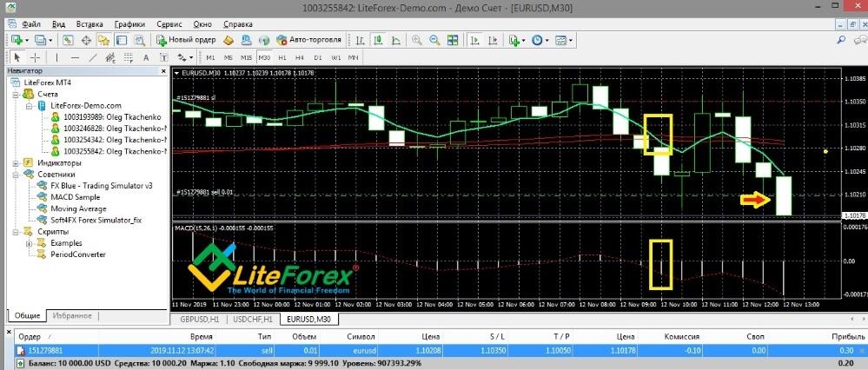The width and height of the screenshot is (868, 370).
Task: Switch to D1 timeframe
Action: click(x=318, y=57)
